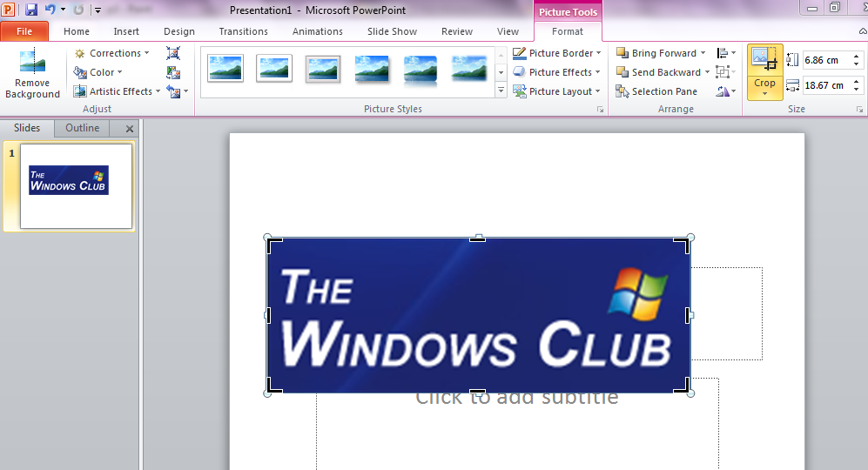Image resolution: width=868 pixels, height=470 pixels.
Task: Apply the fifth picture style with reflection
Action: (x=421, y=70)
